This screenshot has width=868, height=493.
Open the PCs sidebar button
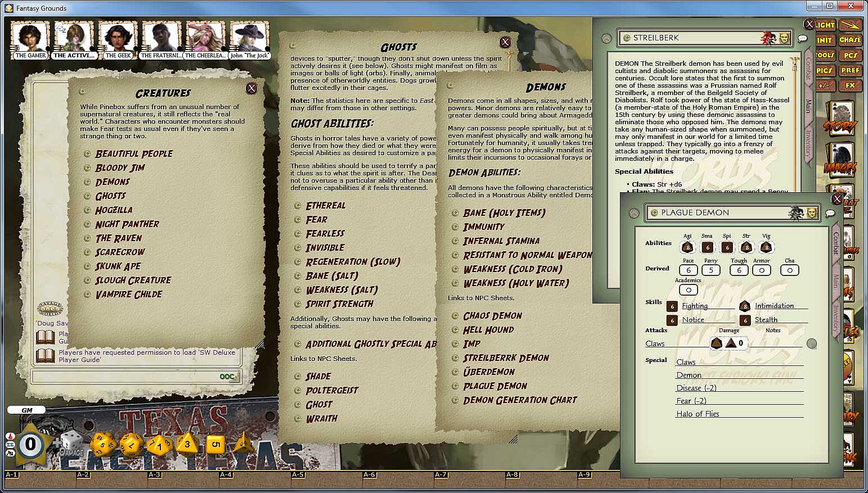point(850,55)
